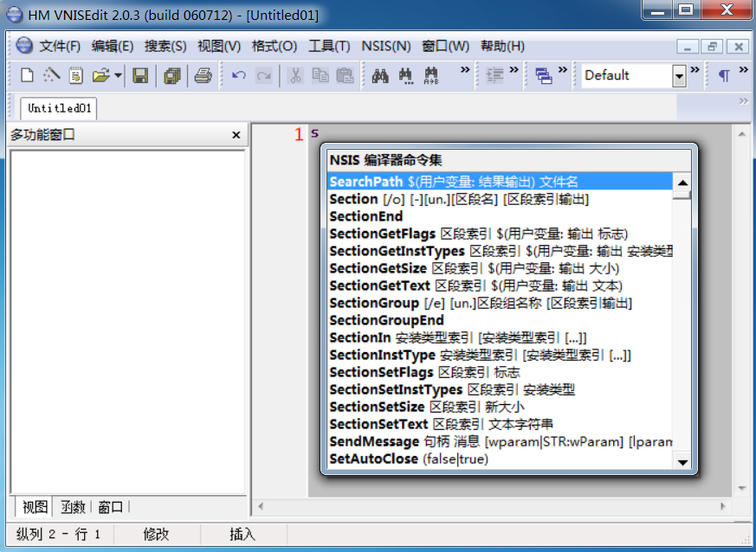The image size is (756, 552).
Task: Expand the open-file recent list arrow
Action: click(118, 75)
